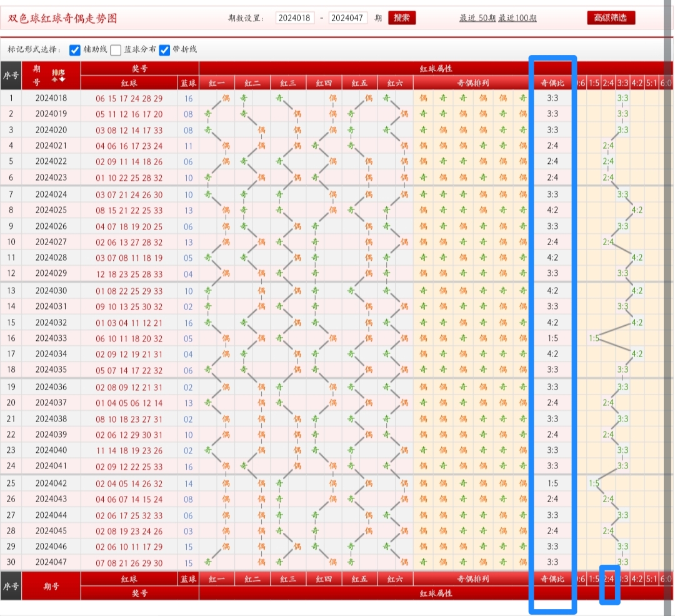Click the 奇偶比 header in the top row
Screen dimensions: 675x616
[x=552, y=83]
